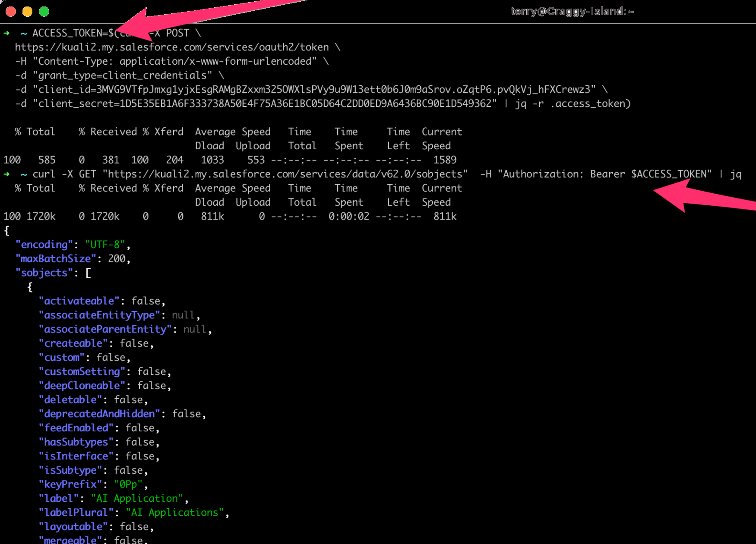The width and height of the screenshot is (756, 544).
Task: Click the red close traffic light button
Action: (x=10, y=12)
